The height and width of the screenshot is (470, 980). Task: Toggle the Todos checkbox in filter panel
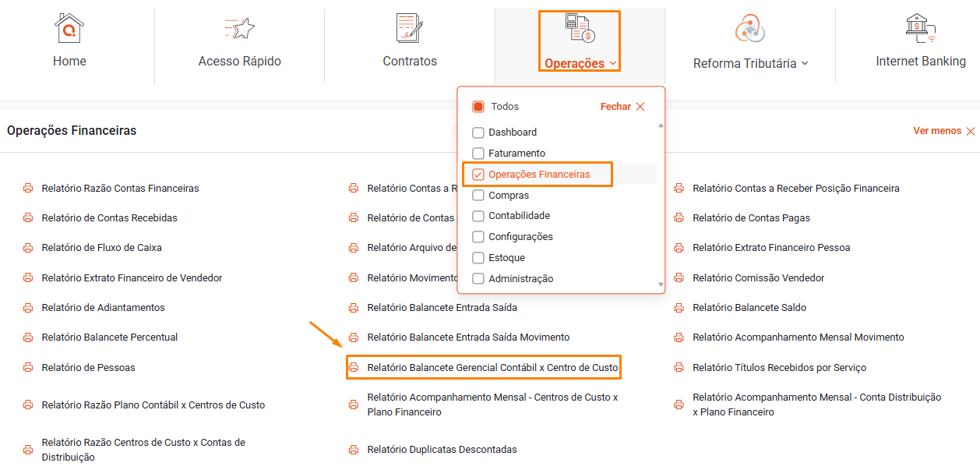[x=478, y=107]
